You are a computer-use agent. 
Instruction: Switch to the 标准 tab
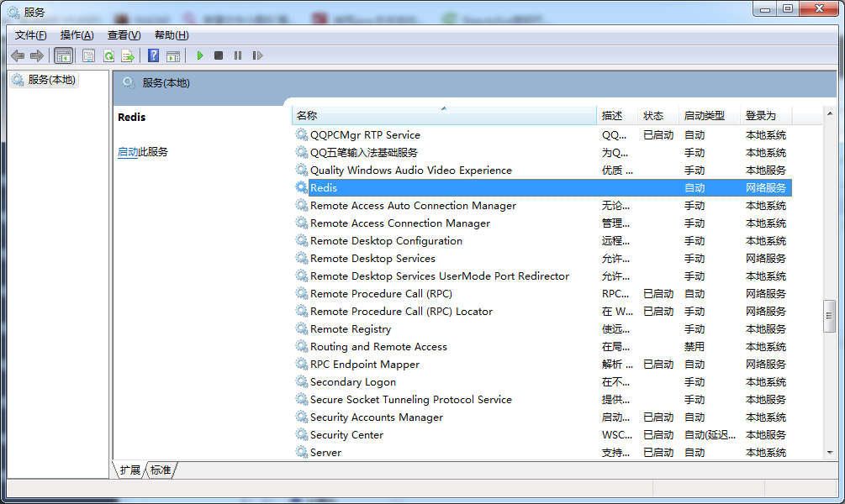(161, 470)
